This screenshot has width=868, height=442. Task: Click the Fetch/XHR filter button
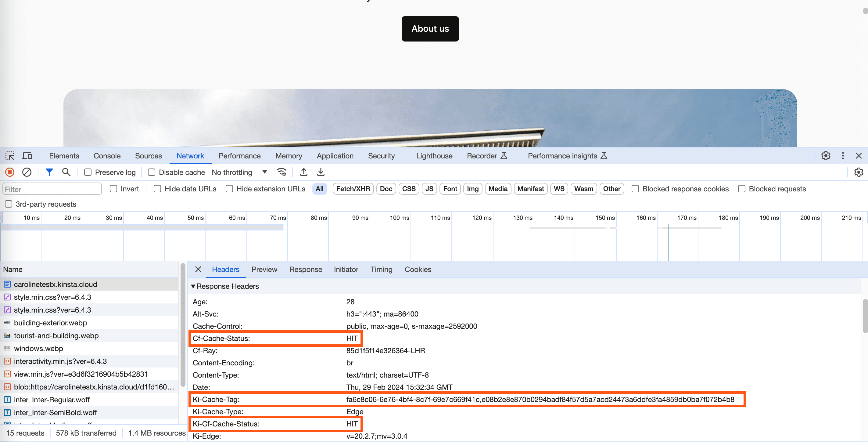[353, 188]
